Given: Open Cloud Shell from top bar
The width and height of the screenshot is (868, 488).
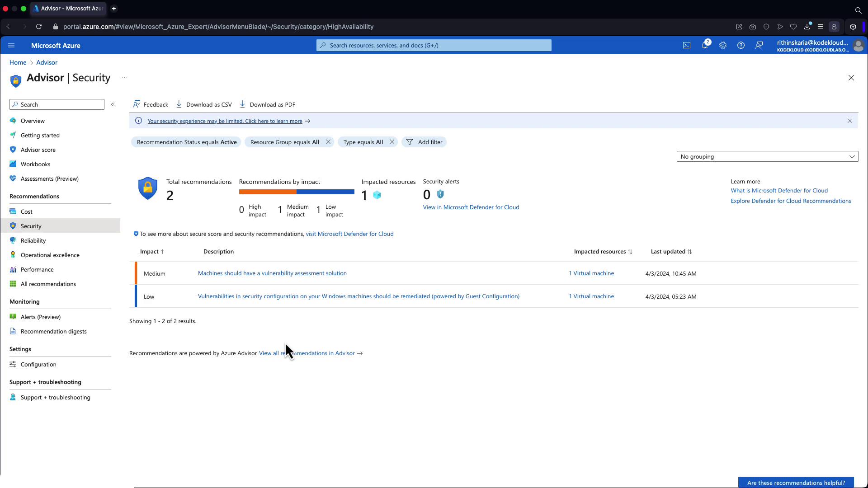Looking at the screenshot, I should pyautogui.click(x=686, y=45).
